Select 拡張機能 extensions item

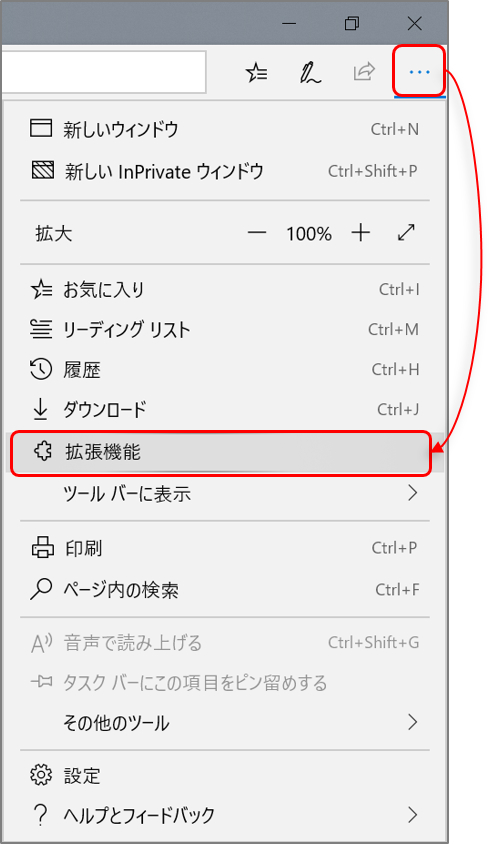pos(221,453)
